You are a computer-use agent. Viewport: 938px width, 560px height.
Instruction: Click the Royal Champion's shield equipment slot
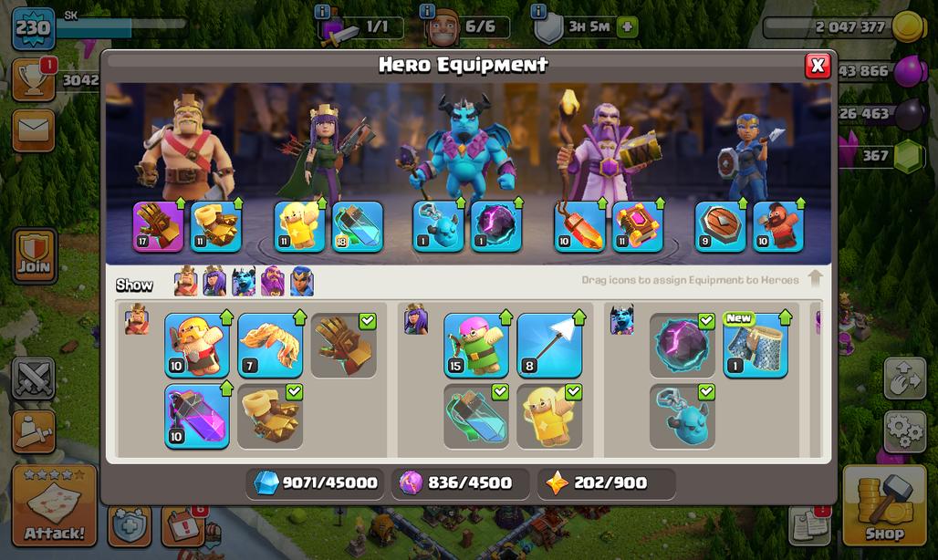tap(720, 226)
